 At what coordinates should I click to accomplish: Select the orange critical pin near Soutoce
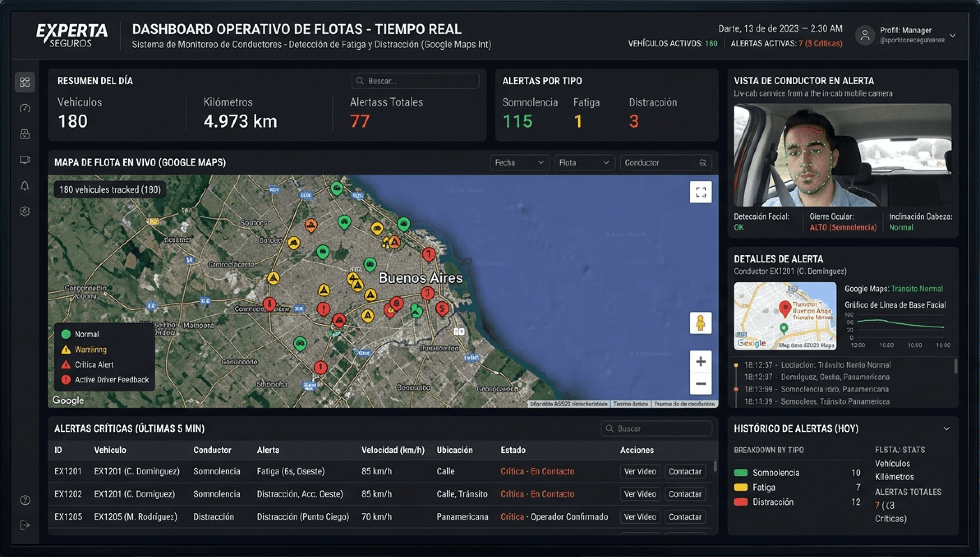311,225
